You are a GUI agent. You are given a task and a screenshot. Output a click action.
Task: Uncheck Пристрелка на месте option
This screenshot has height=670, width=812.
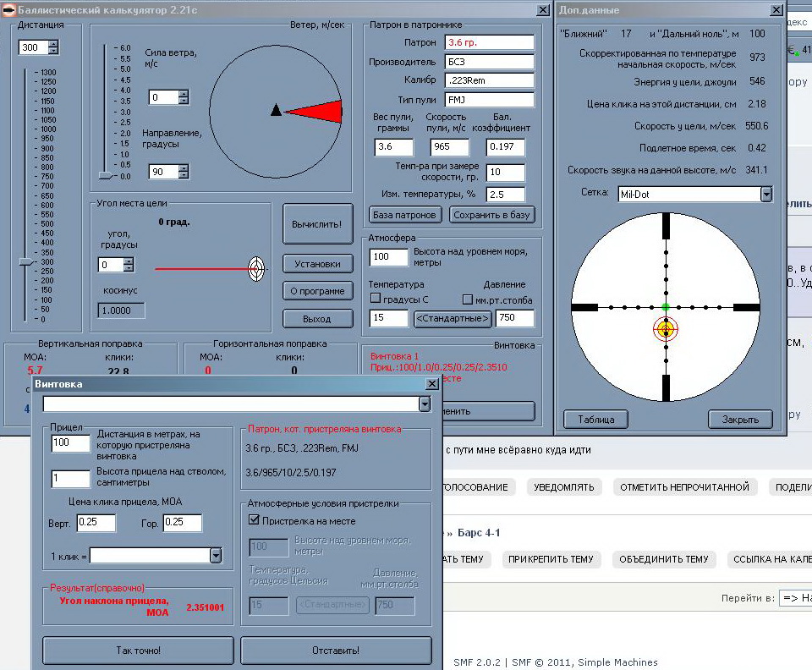pos(254,520)
